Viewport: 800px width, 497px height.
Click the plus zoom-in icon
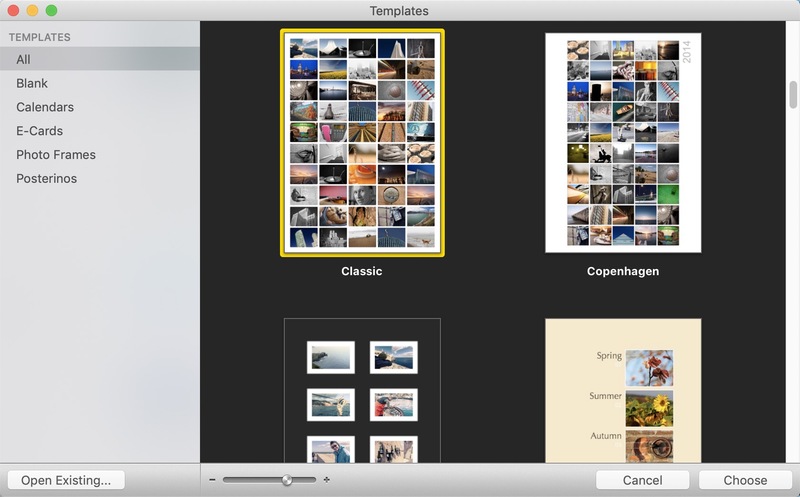(327, 480)
